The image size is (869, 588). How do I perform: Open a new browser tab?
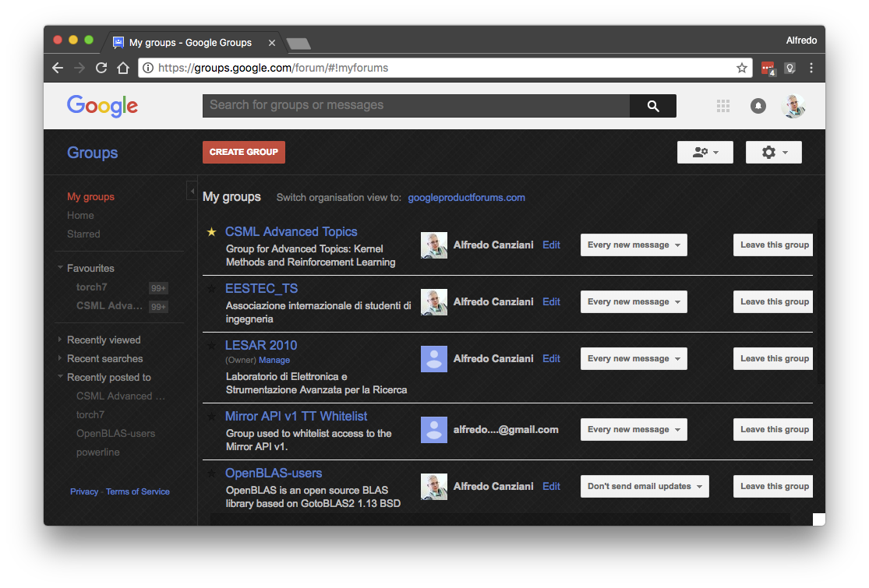point(298,44)
